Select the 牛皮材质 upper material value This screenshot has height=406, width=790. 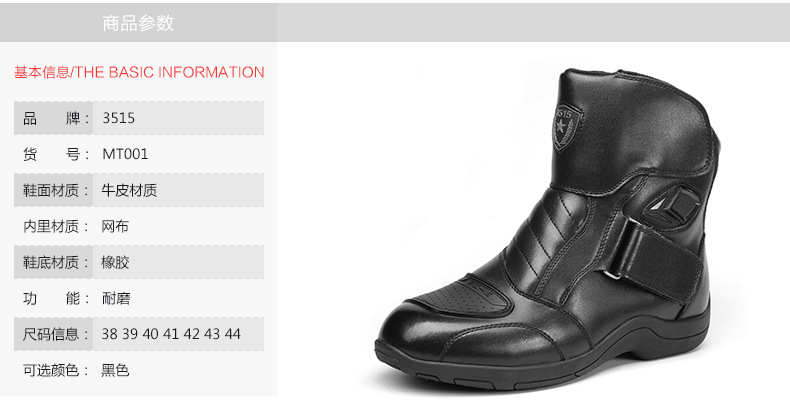pos(129,190)
